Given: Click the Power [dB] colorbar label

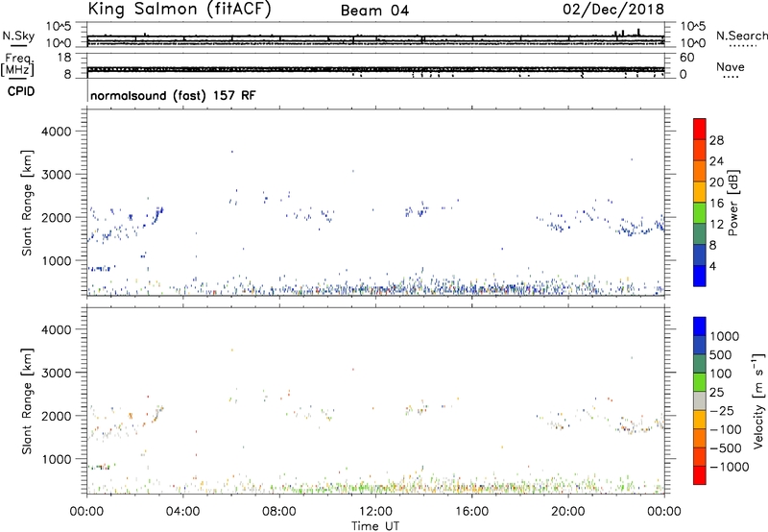Looking at the screenshot, I should tap(733, 203).
